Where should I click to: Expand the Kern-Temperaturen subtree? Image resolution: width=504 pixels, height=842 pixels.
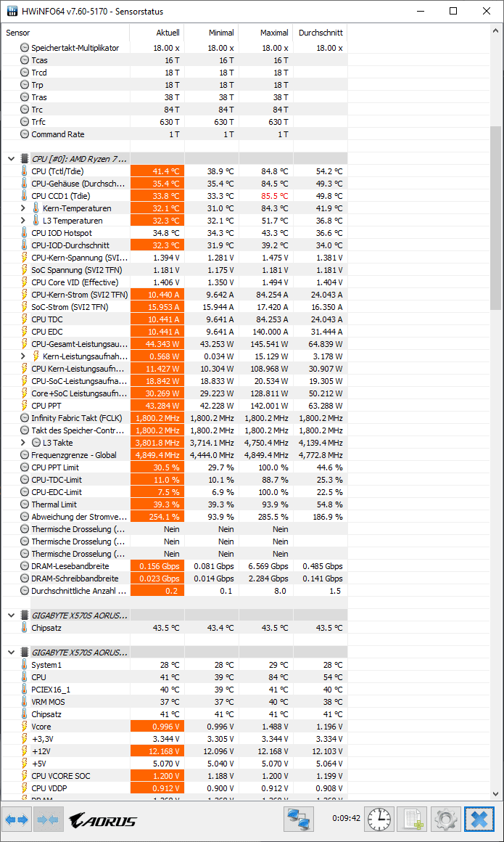(x=23, y=208)
